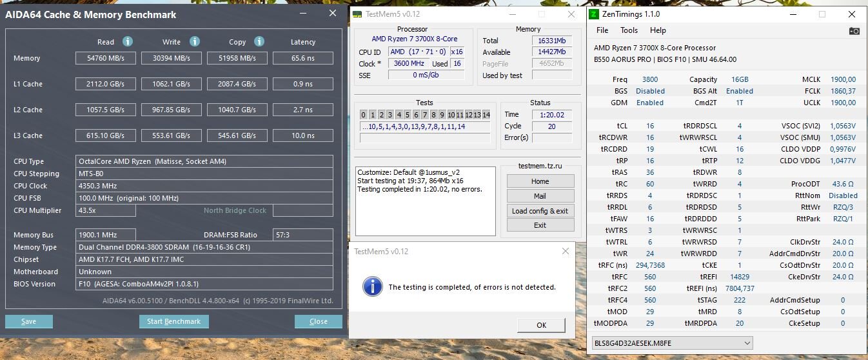The height and width of the screenshot is (360, 868).
Task: Click Memory Copy value 51958 MB/s
Action: point(237,58)
